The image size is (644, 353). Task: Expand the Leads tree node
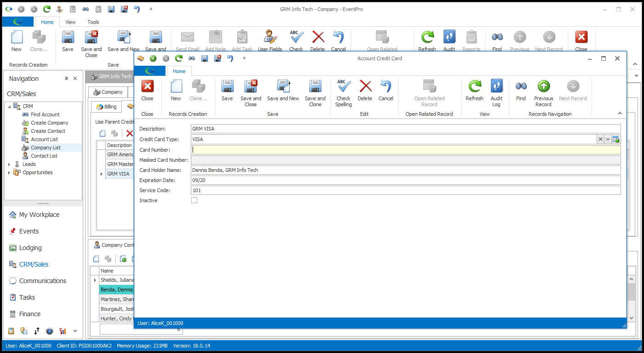[x=10, y=164]
